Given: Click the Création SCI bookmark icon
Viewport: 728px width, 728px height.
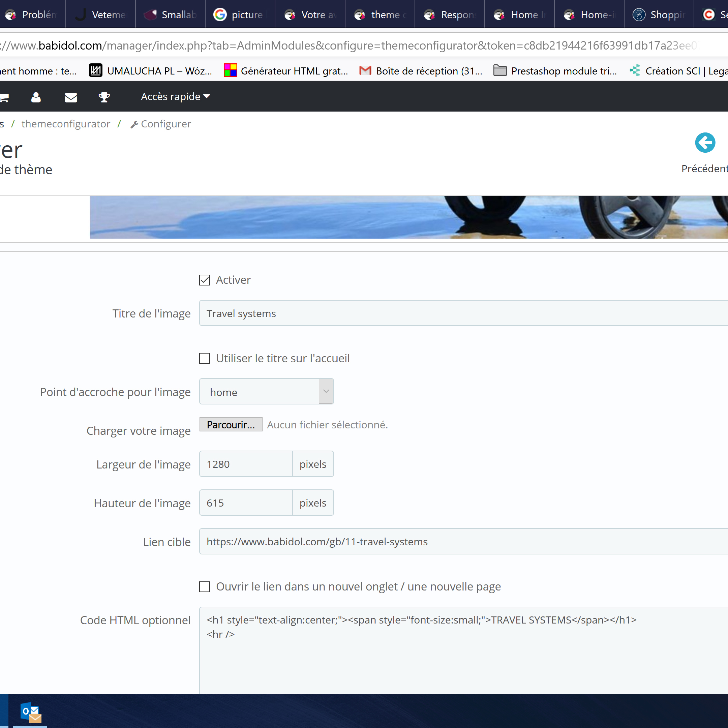Looking at the screenshot, I should tap(635, 70).
